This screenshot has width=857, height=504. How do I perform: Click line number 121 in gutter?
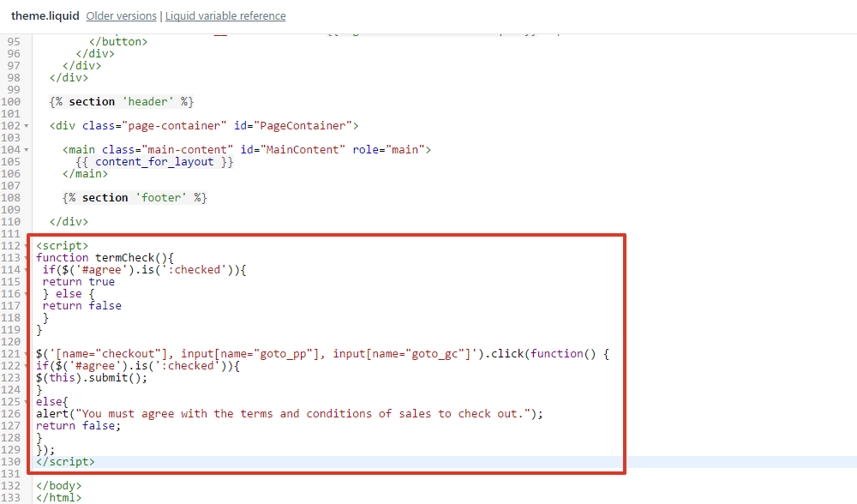(x=10, y=354)
